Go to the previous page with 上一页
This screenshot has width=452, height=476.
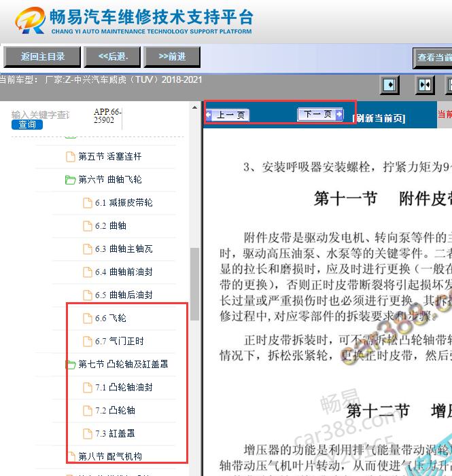[x=228, y=115]
